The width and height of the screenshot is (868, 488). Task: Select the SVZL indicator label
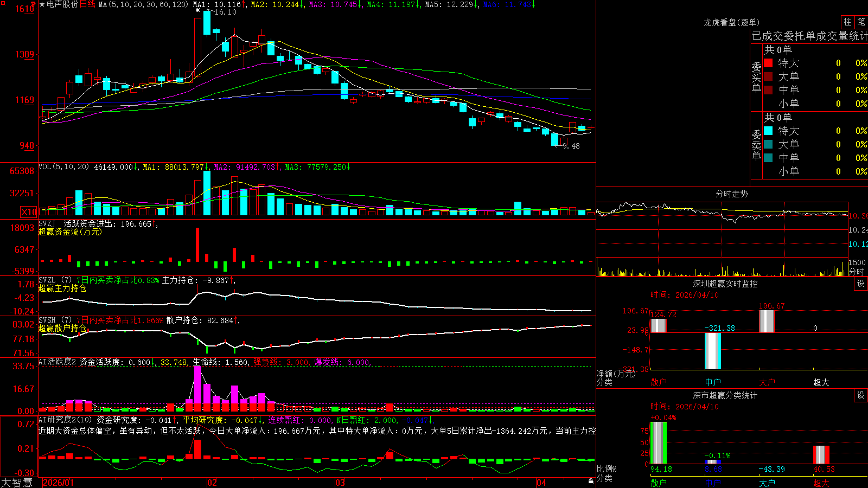47,280
